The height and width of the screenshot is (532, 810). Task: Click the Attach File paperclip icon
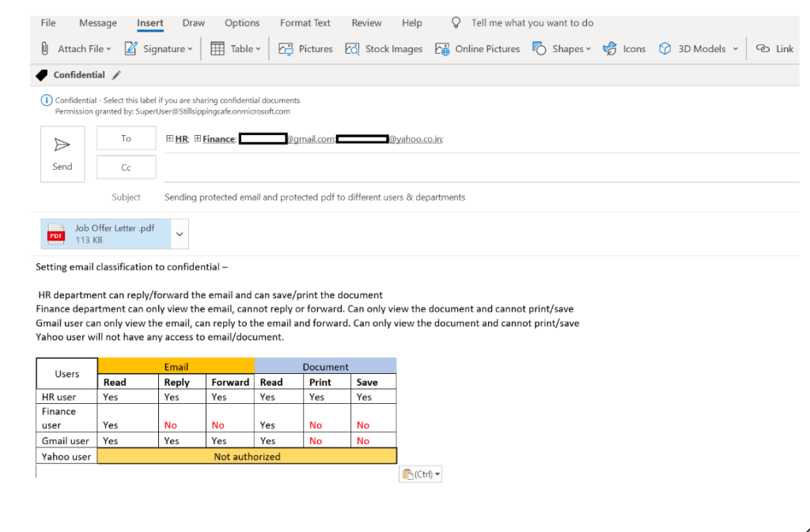click(x=45, y=48)
